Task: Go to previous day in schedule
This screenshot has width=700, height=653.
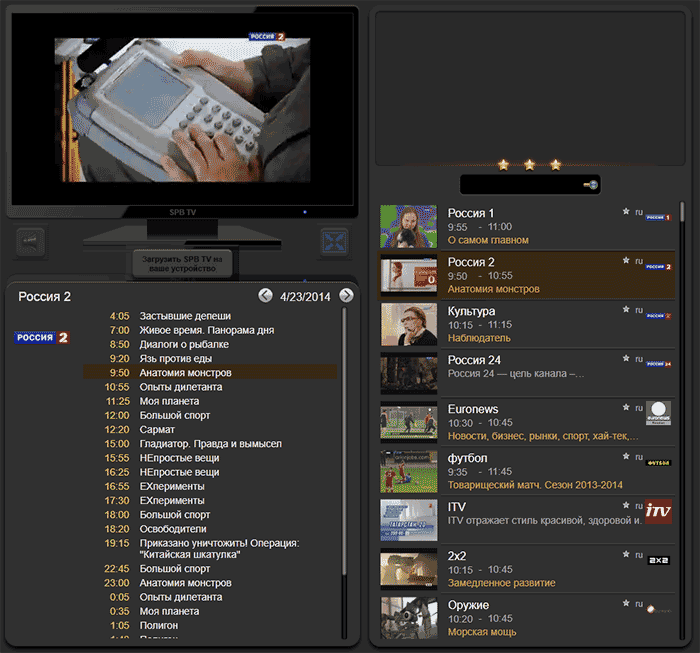Action: click(265, 295)
